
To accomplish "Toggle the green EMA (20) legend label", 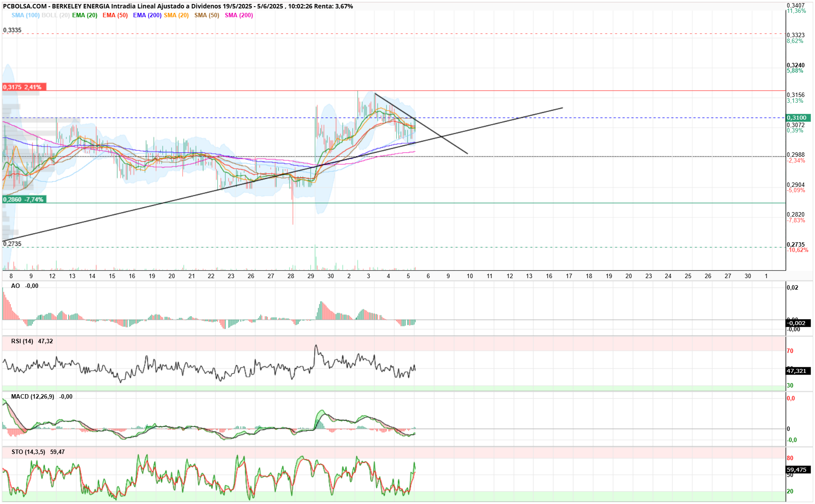I will (x=85, y=15).
